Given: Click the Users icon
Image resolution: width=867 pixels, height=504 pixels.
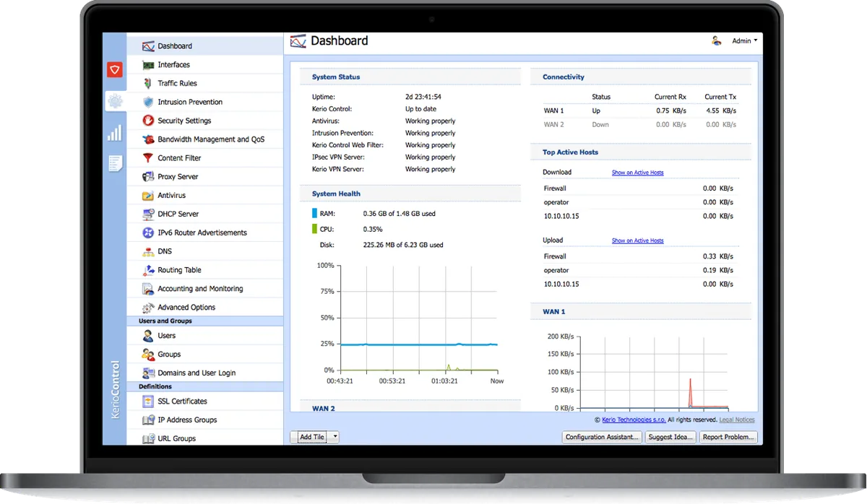Looking at the screenshot, I should click(x=148, y=336).
